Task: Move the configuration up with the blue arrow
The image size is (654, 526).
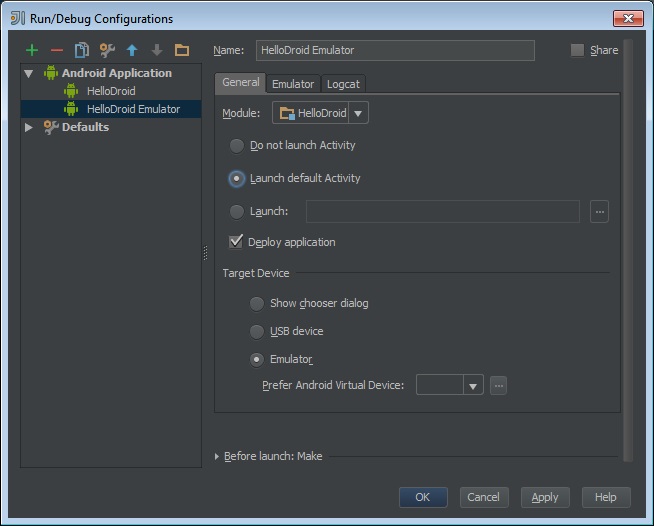Action: tap(132, 50)
